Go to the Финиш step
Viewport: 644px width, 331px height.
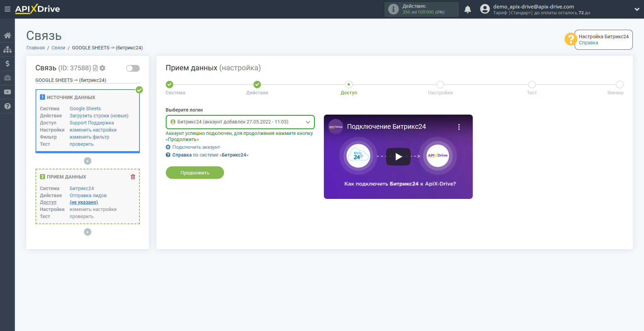(x=619, y=85)
